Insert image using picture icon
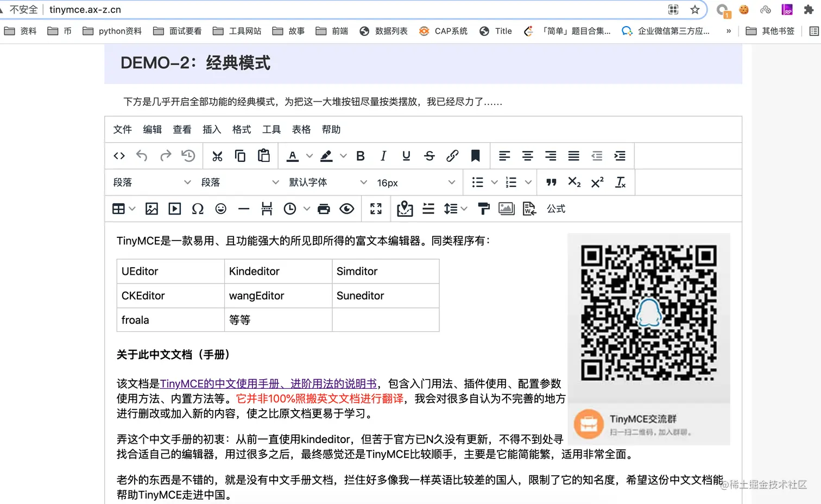 pyautogui.click(x=151, y=209)
